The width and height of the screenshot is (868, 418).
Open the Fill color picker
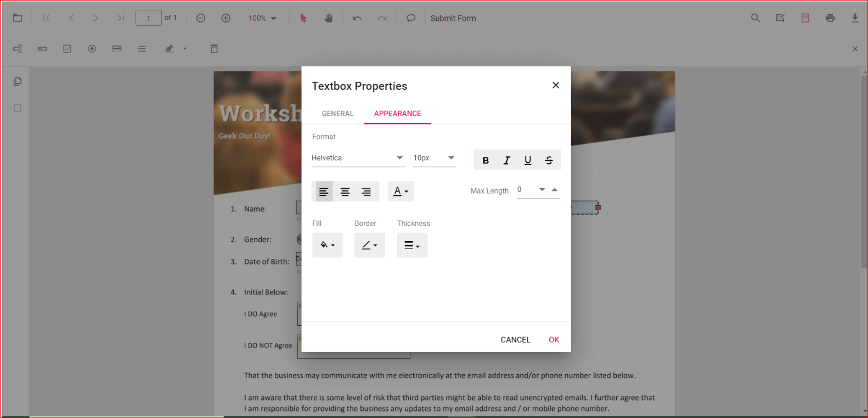[327, 245]
